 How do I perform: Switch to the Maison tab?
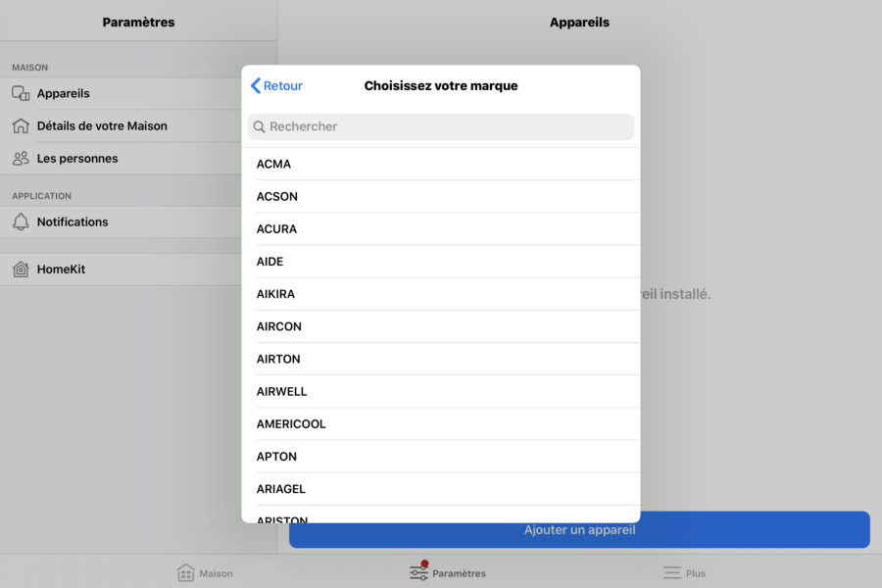pyautogui.click(x=205, y=572)
